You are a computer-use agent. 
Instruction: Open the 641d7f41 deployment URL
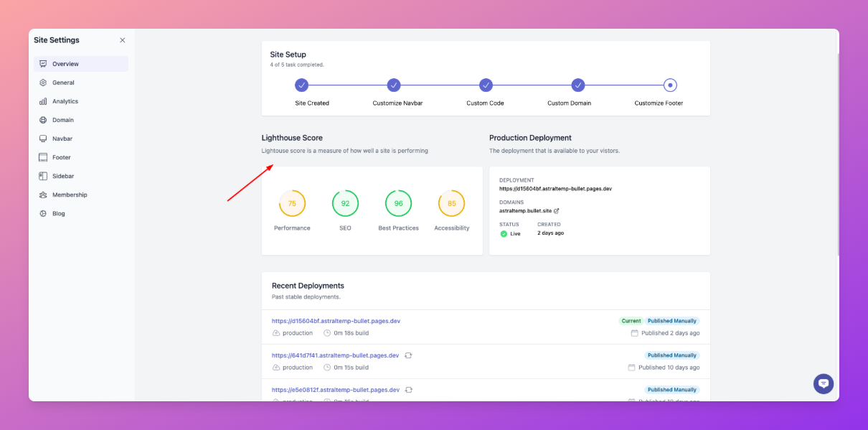point(335,355)
